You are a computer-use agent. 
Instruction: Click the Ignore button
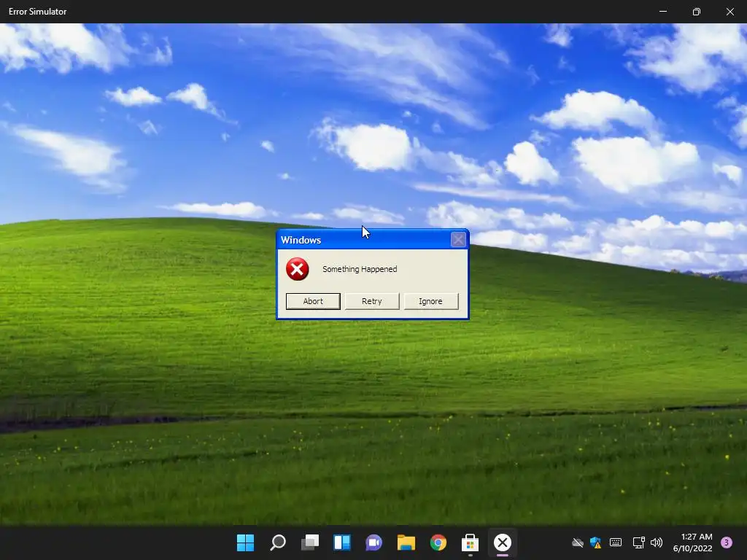tap(430, 301)
